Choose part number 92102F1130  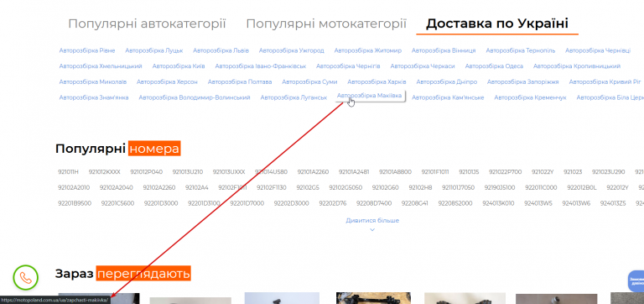(x=272, y=187)
